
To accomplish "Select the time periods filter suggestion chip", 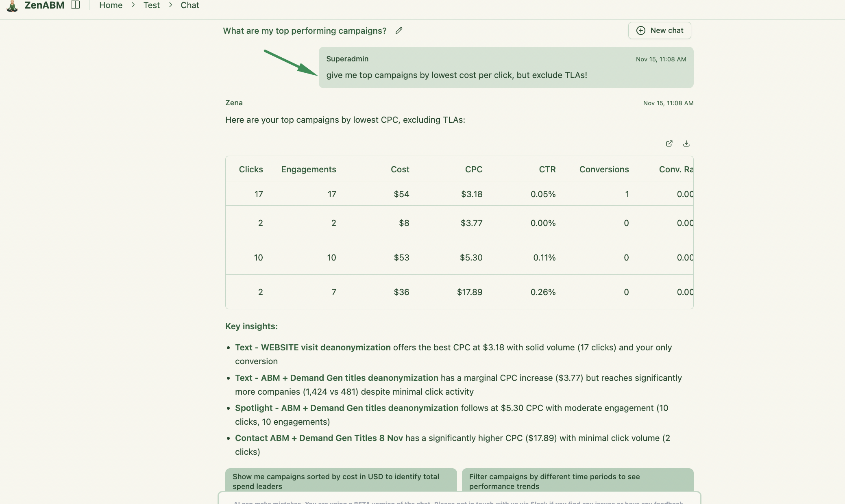I will pos(578,481).
